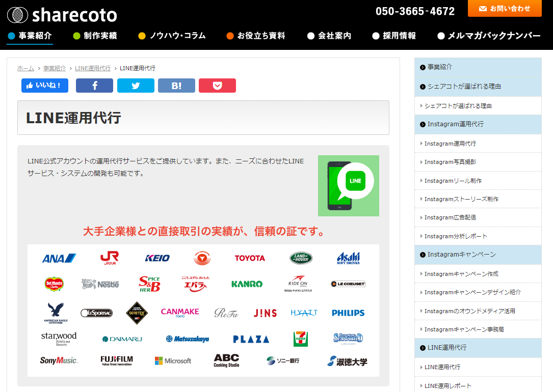The width and height of the screenshot is (553, 392).
Task: Bookmark with the Hatena B! icon
Action: (x=176, y=86)
